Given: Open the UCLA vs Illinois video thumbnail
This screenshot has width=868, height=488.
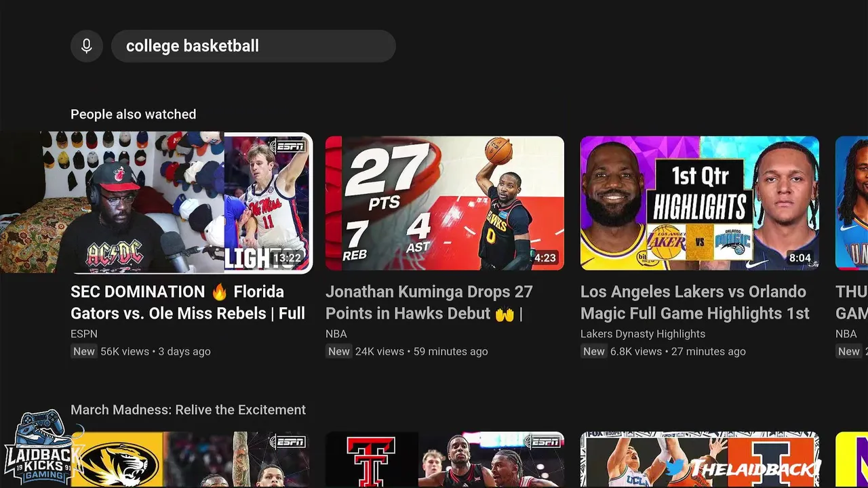Looking at the screenshot, I should (700, 460).
